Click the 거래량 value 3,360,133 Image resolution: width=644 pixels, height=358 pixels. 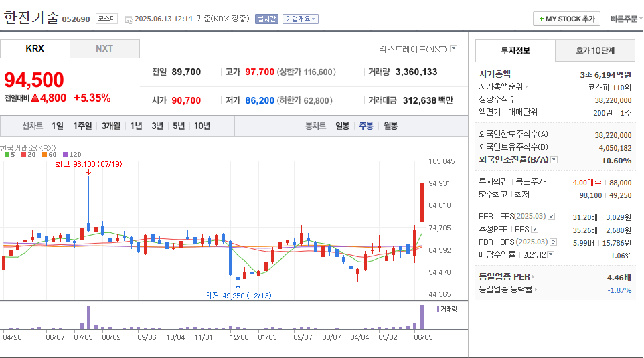[x=416, y=72]
